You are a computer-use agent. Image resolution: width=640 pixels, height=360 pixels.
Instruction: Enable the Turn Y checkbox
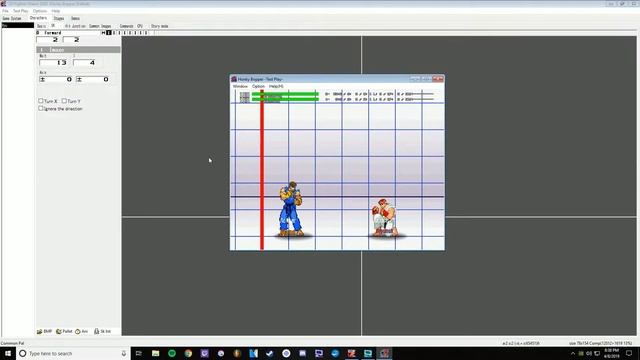click(64, 100)
